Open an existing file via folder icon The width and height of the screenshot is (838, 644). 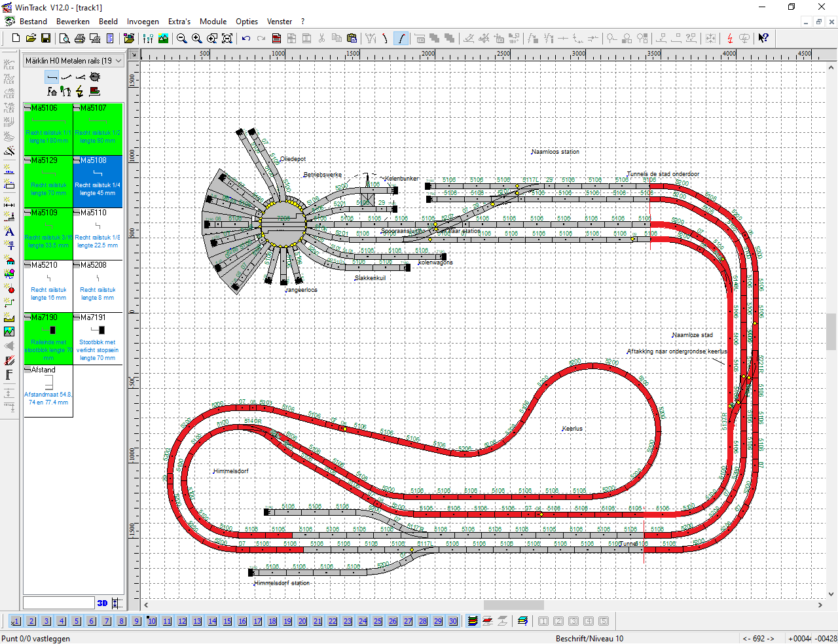point(31,39)
